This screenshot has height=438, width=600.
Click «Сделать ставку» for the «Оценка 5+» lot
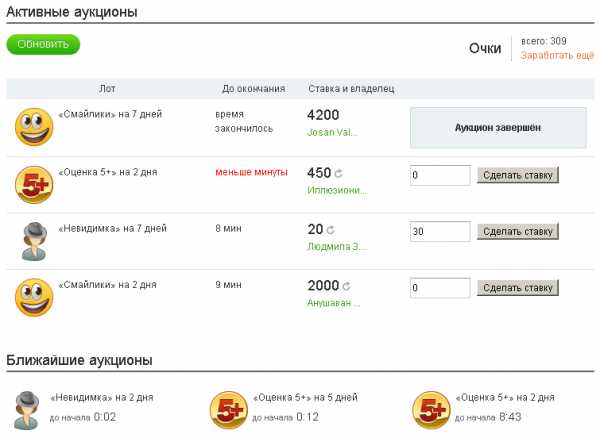pos(517,175)
